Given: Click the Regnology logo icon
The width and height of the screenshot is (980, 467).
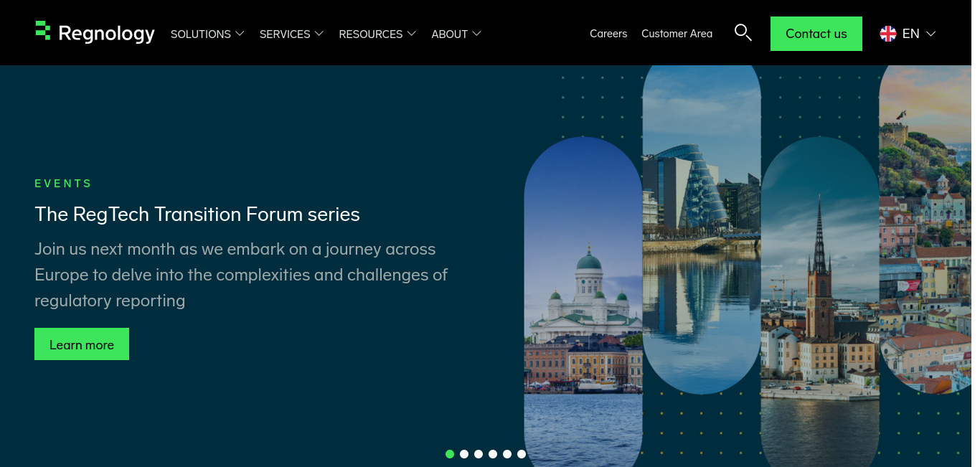Looking at the screenshot, I should point(43,30).
